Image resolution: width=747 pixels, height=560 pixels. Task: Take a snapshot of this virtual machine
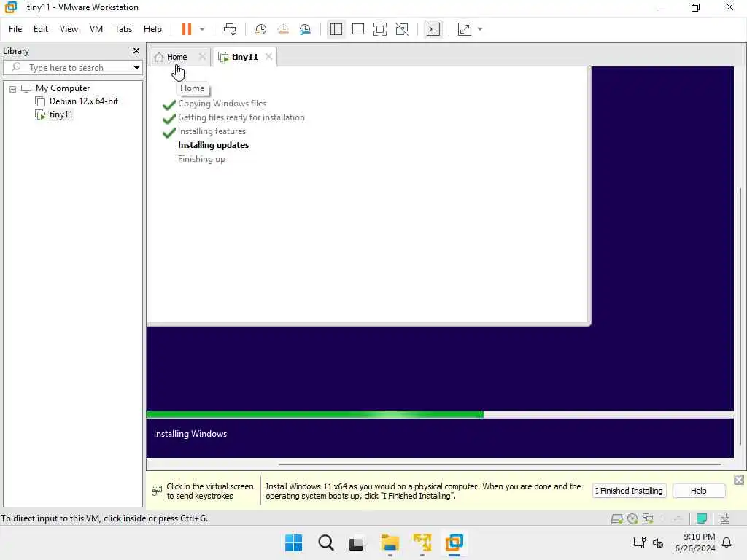[260, 29]
